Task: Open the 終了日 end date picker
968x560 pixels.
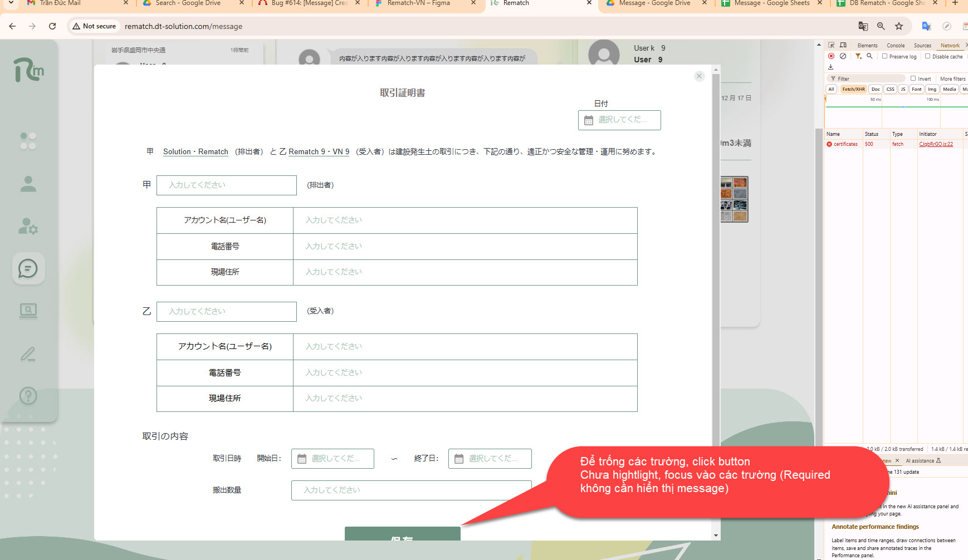Action: click(490, 459)
